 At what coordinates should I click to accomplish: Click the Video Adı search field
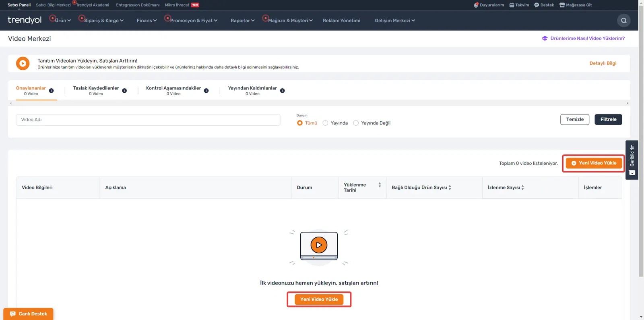coord(148,120)
